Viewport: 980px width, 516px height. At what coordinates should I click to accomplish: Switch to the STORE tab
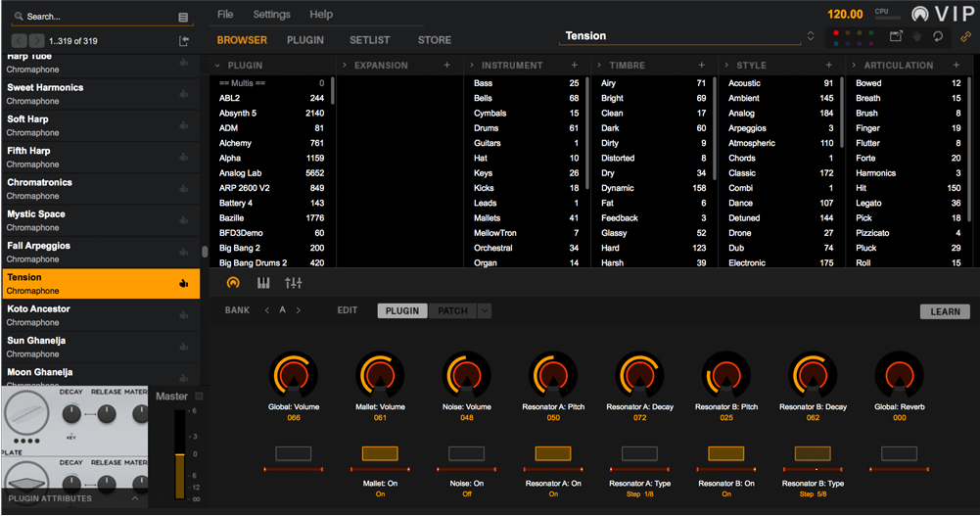pos(435,40)
